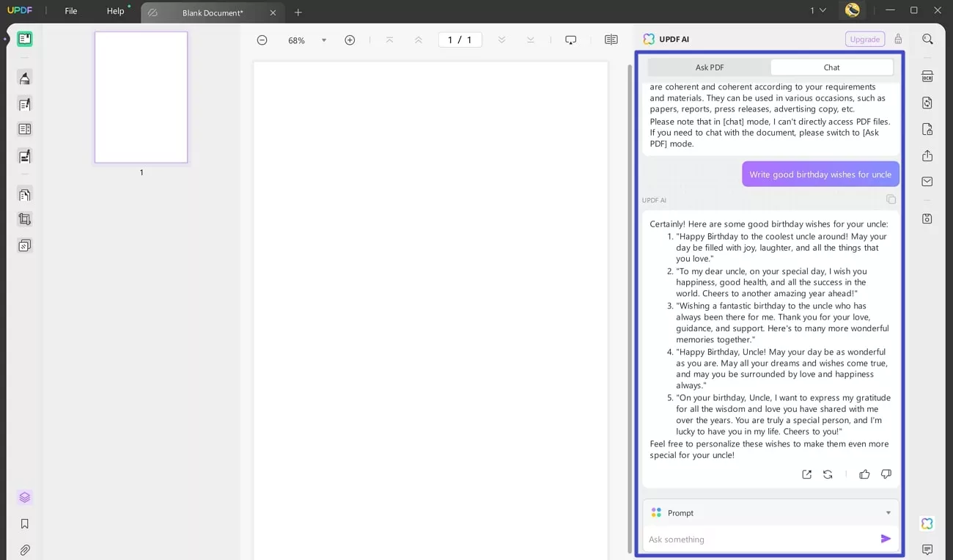Click the Upgrade button
This screenshot has height=560, width=953.
(x=864, y=40)
